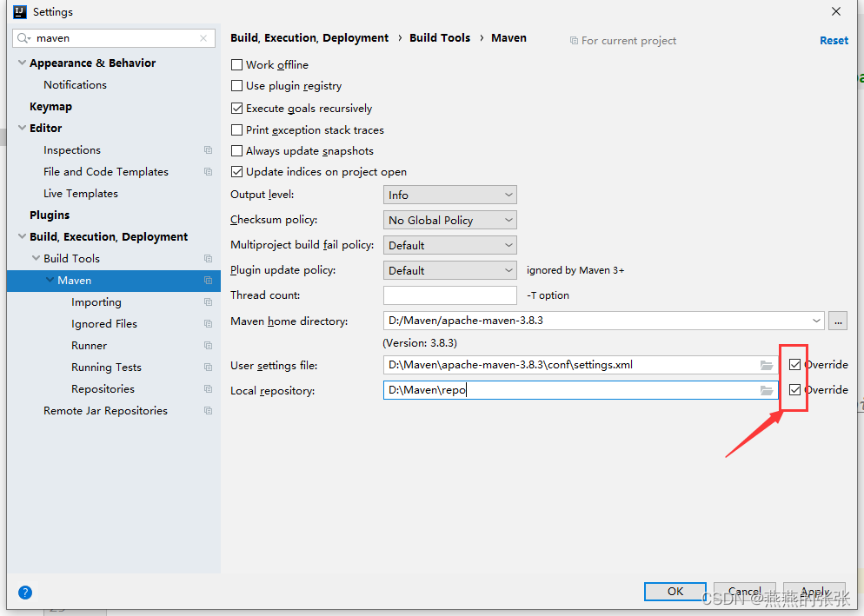
Task: Click the For current project icon
Action: (x=574, y=41)
